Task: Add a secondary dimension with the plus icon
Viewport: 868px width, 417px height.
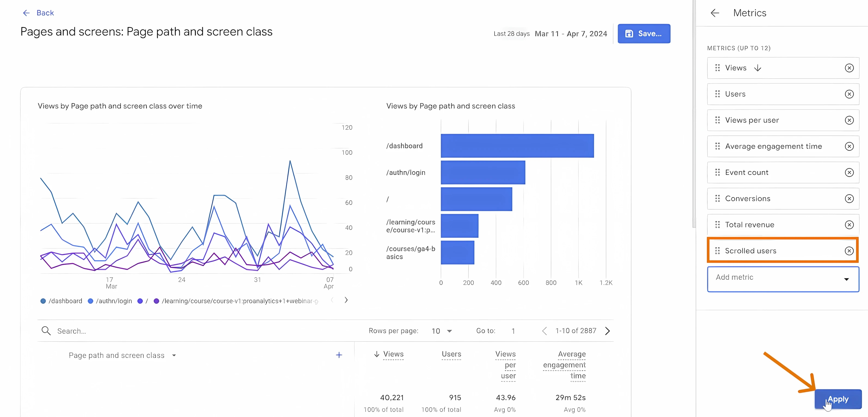Action: pyautogui.click(x=339, y=355)
